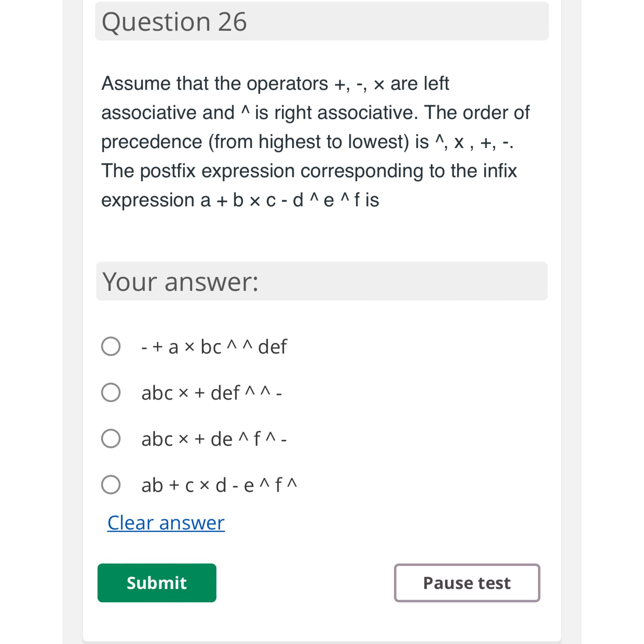
Task: Submit the answer with the green Submit button
Action: (157, 583)
